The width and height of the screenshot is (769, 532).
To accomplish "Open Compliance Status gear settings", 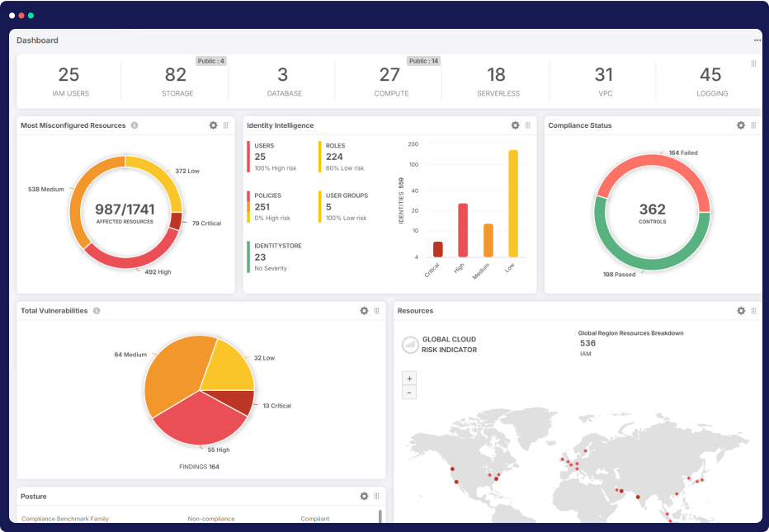I will 741,125.
